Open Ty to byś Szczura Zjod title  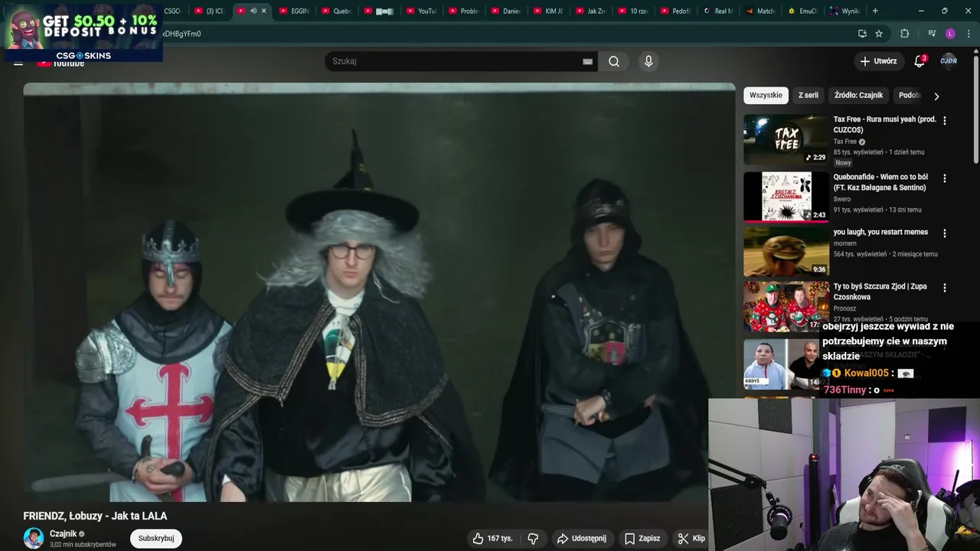click(880, 292)
